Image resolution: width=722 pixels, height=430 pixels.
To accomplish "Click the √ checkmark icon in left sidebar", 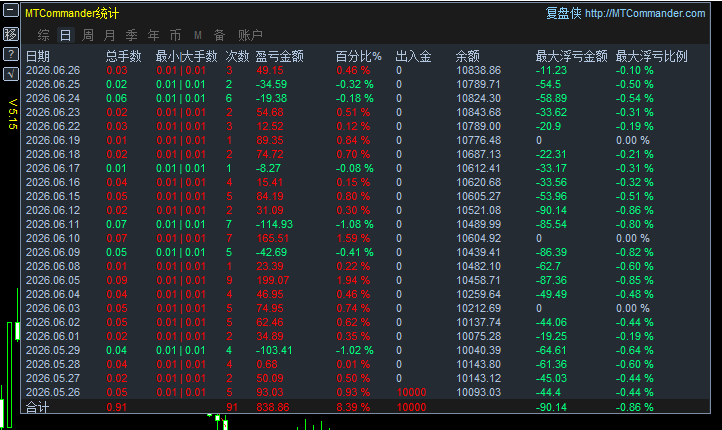I will tap(11, 74).
